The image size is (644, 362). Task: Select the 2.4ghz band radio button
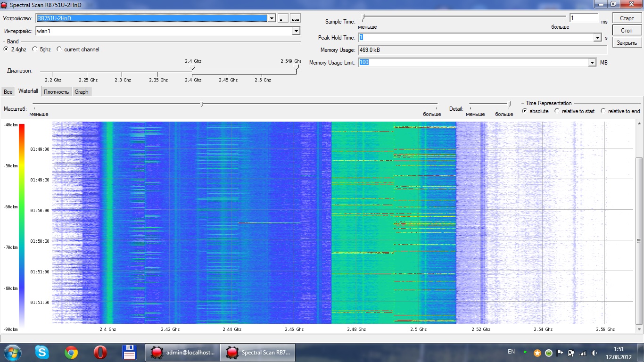6,49
